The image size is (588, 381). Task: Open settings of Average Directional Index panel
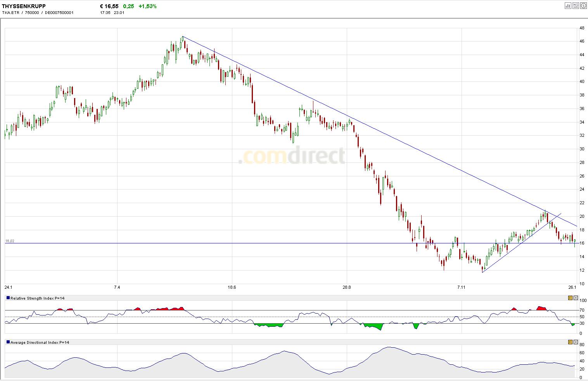point(570,342)
